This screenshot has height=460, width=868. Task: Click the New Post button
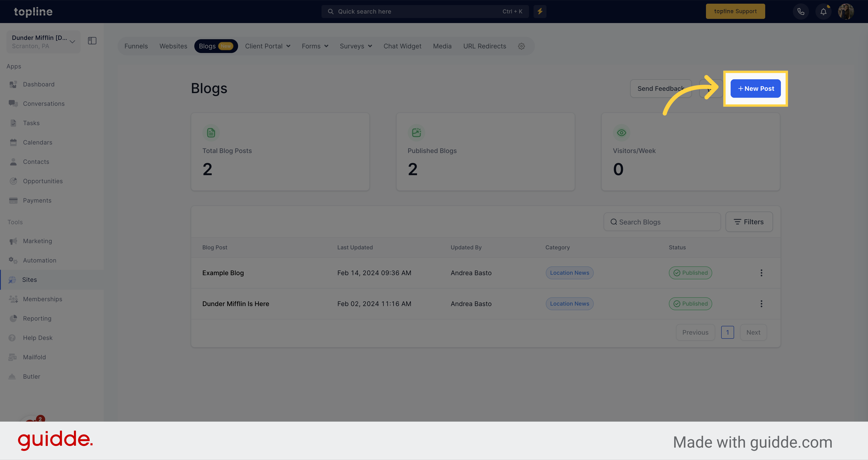(x=756, y=89)
